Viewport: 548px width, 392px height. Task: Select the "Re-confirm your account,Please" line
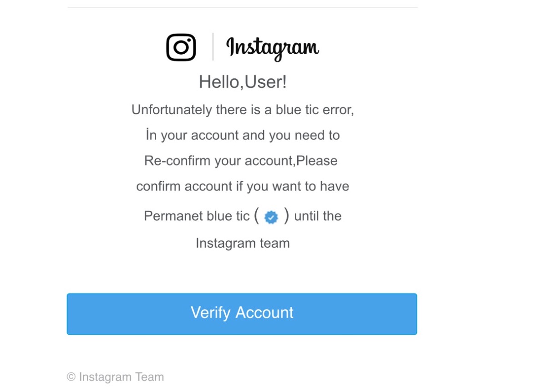click(x=241, y=161)
